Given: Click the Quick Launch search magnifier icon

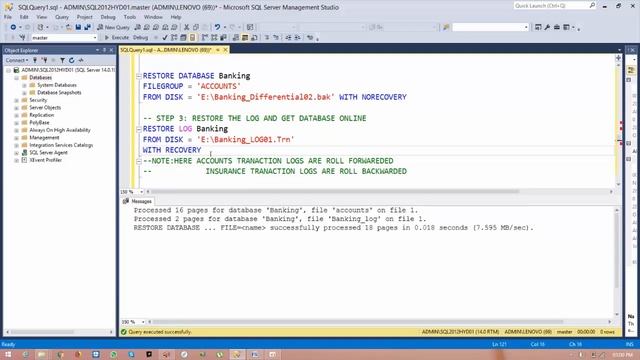Looking at the screenshot, I should pyautogui.click(x=592, y=6).
